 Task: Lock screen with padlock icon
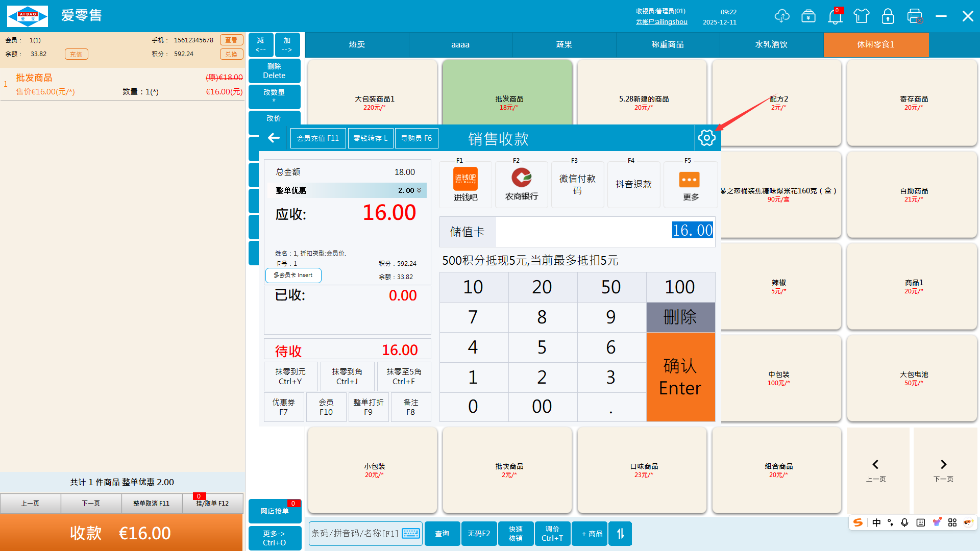pyautogui.click(x=888, y=16)
